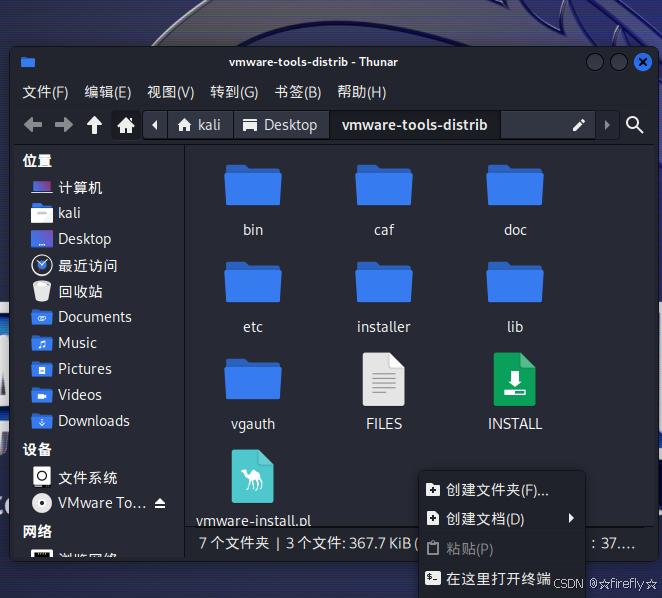Choose 创建文件夹(F)... in context menu
Screen dimensions: 662x598
[502, 490]
